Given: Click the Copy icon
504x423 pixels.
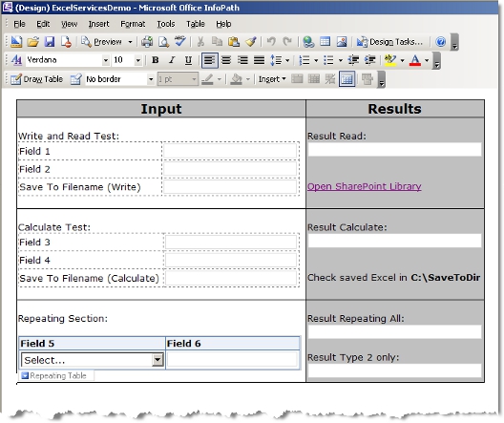Looking at the screenshot, I should [217, 42].
